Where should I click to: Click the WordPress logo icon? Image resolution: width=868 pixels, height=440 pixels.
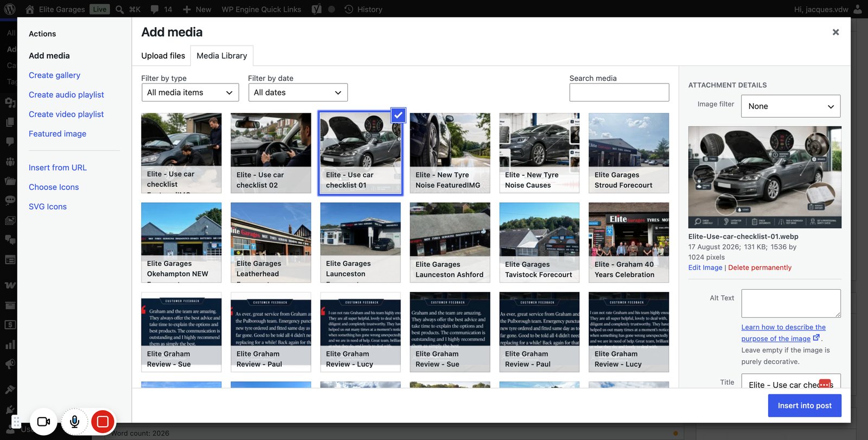pos(10,9)
